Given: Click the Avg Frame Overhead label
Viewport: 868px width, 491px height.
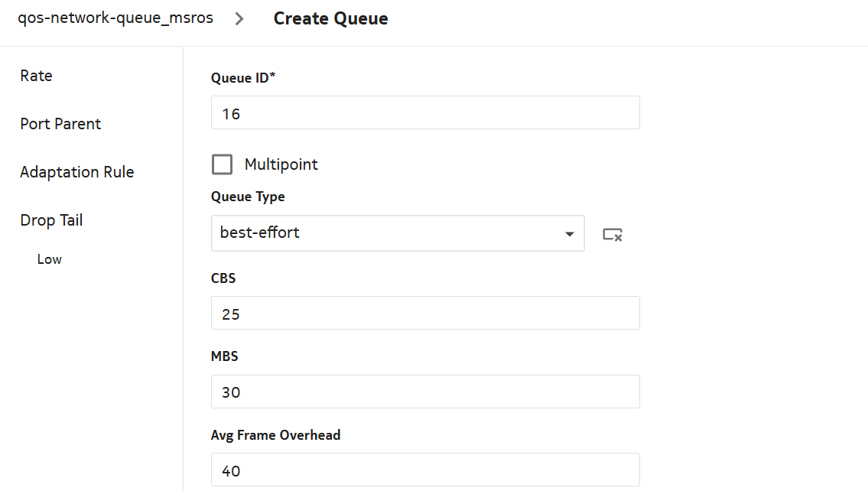Looking at the screenshot, I should (275, 435).
